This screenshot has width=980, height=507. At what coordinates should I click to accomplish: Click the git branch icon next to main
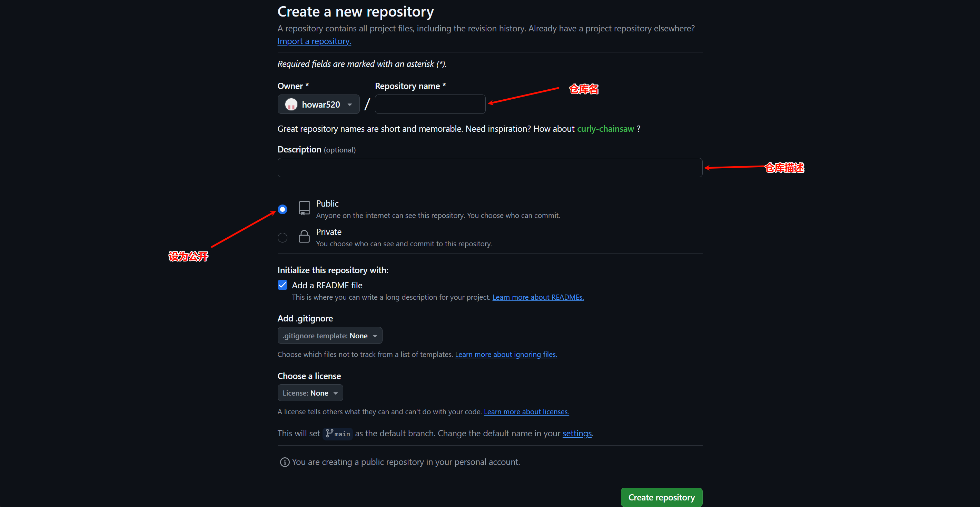click(x=329, y=433)
